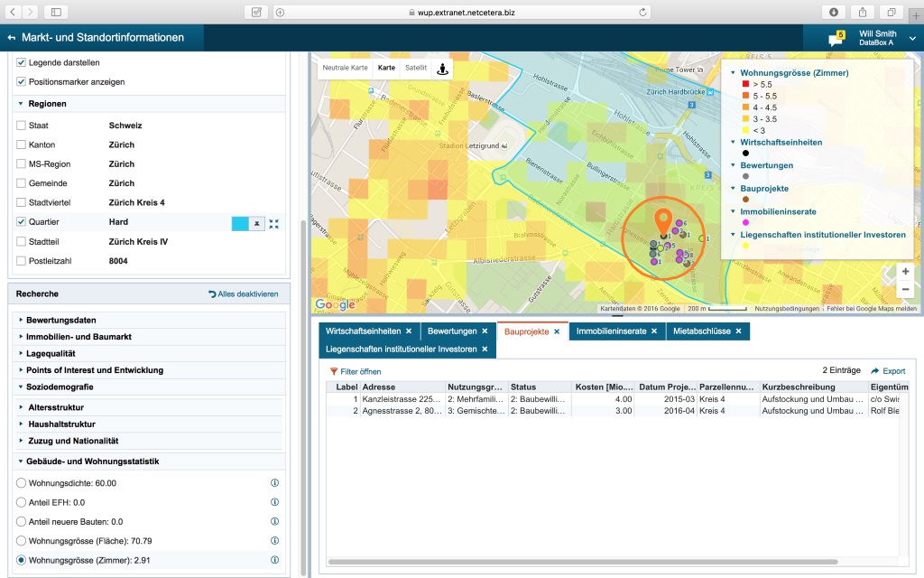Image resolution: width=924 pixels, height=578 pixels.
Task: Select Wohnungsgrösse (Fläche) radio button
Action: 22,541
